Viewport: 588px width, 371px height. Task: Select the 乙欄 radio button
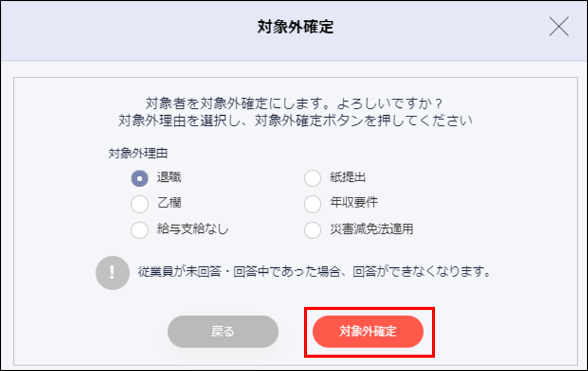[139, 204]
